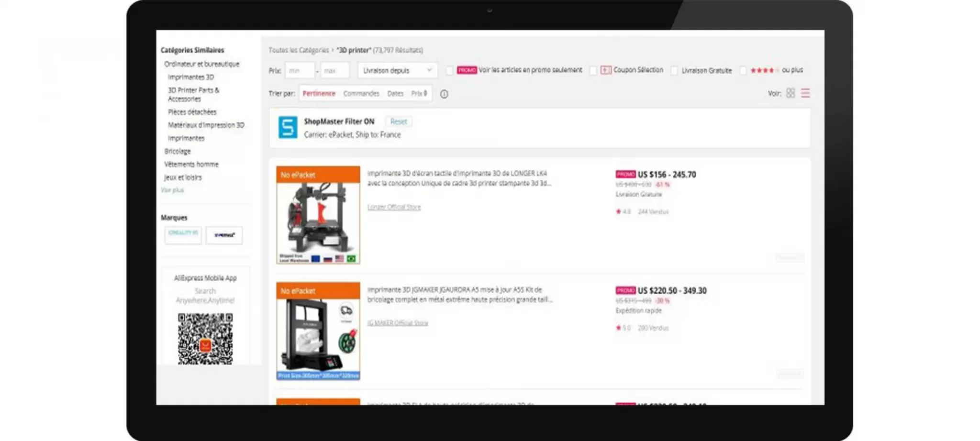Switch to grid view icon
980x441 pixels.
click(x=791, y=93)
